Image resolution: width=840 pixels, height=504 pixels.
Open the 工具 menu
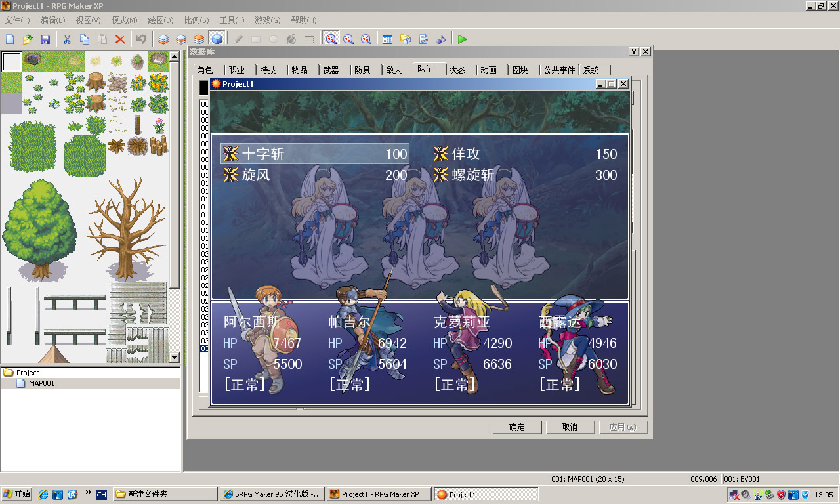[232, 20]
